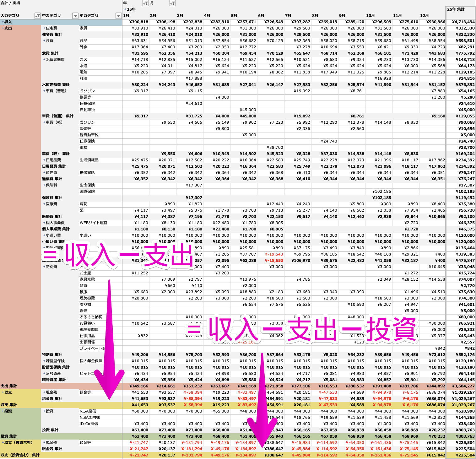Image resolution: width=476 pixels, height=459 pixels.
Task: Click the plus icon beside 車費（軽）
Action: tap(44, 122)
